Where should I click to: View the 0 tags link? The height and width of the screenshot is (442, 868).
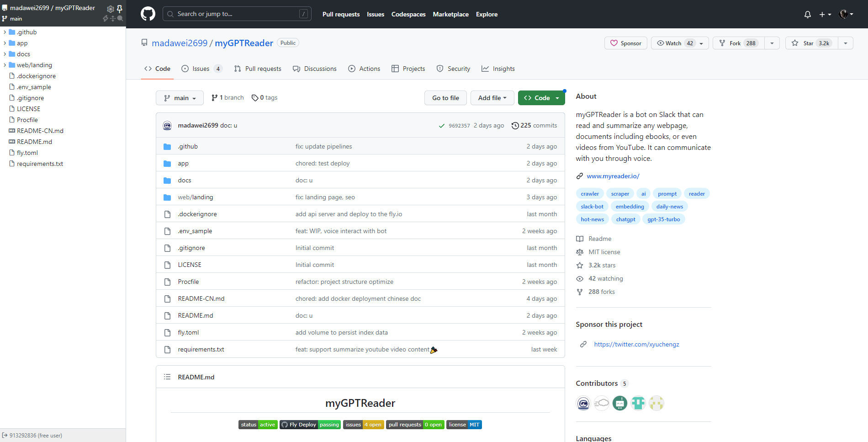pyautogui.click(x=265, y=97)
